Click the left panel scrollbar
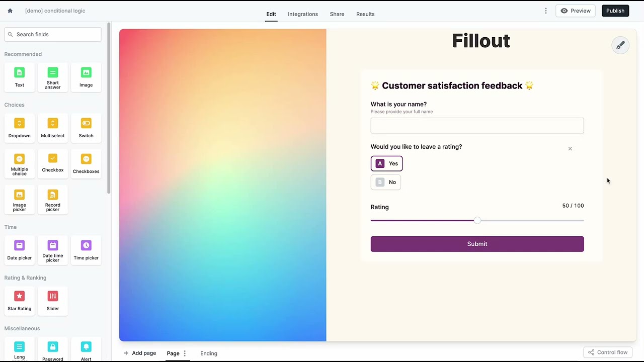 click(109, 108)
